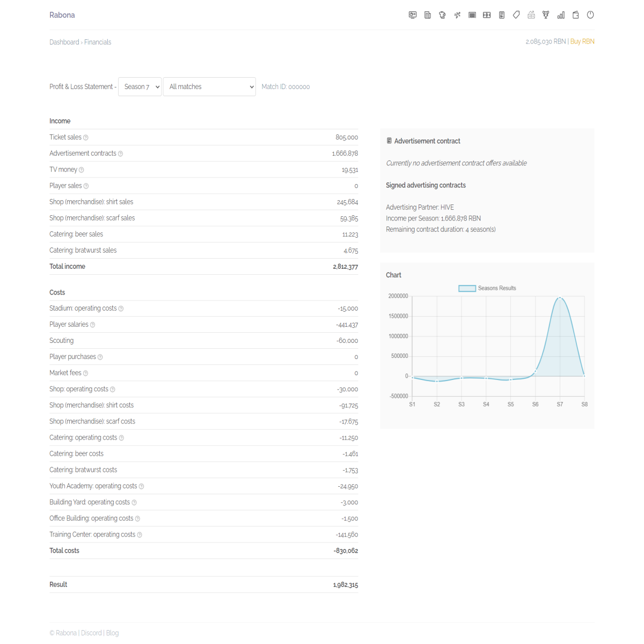
Task: Open the All matches dropdown
Action: [x=209, y=86]
